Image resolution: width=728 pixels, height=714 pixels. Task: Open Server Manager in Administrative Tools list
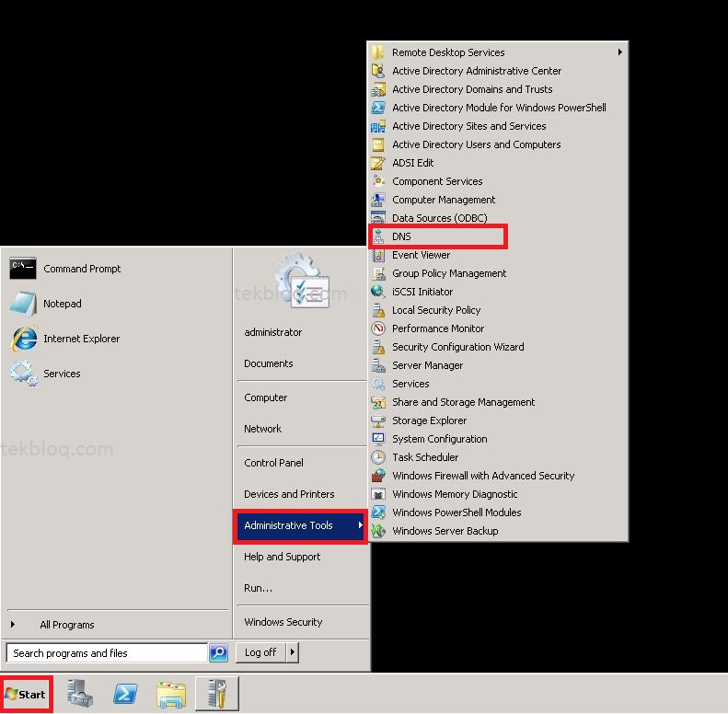[428, 365]
